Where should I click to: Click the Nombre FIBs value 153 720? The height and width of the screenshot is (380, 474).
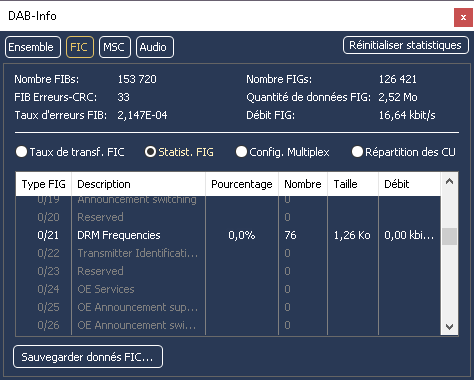[137, 79]
